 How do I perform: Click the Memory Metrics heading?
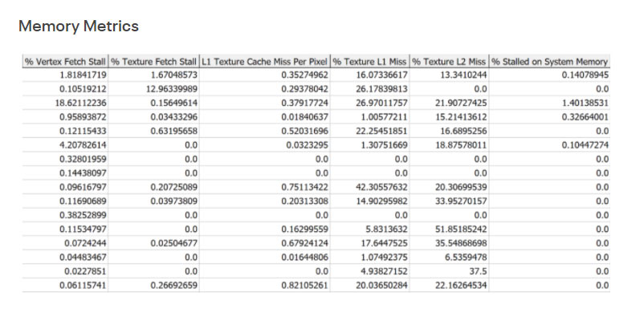[79, 26]
